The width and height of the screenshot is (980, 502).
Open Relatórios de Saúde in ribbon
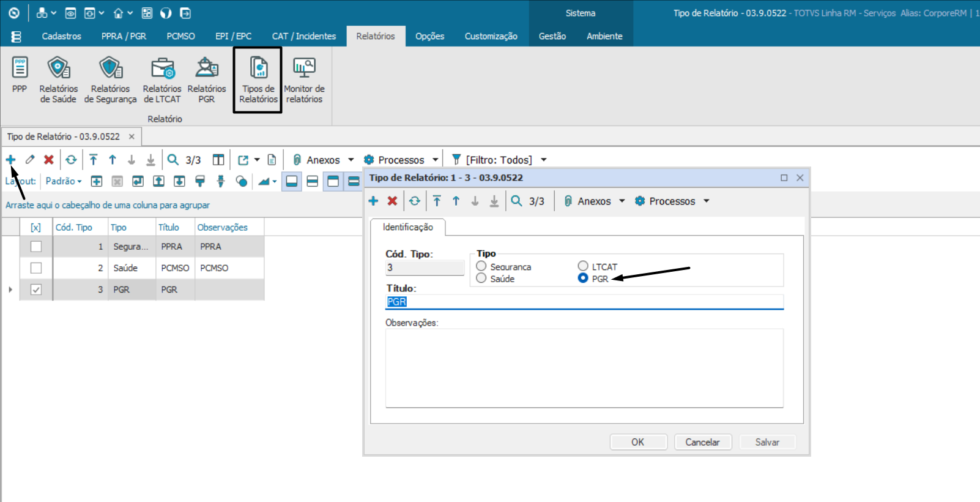tap(58, 80)
